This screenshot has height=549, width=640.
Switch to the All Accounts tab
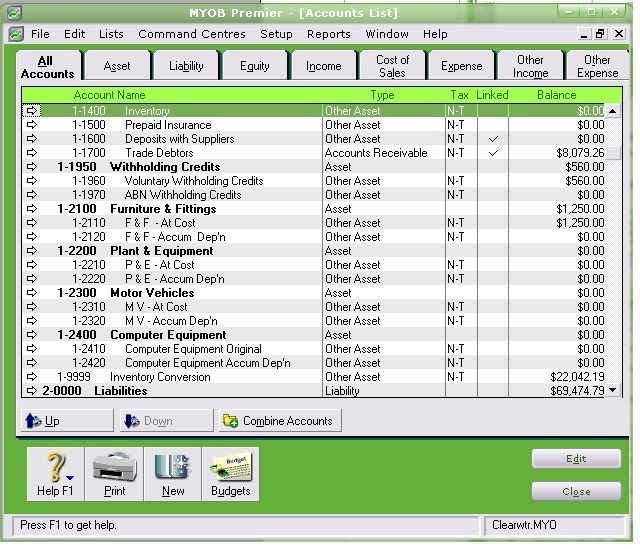(48, 66)
